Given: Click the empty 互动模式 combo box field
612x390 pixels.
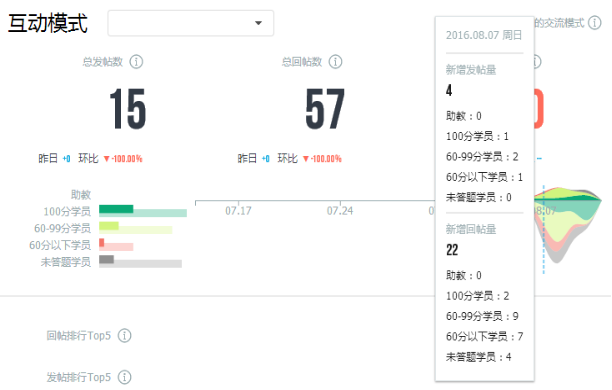Looking at the screenshot, I should point(190,23).
